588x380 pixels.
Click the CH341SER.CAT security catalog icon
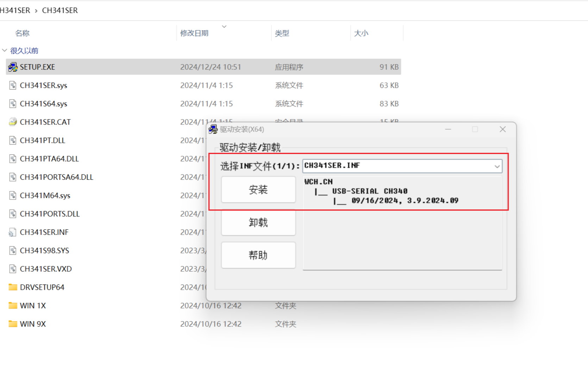(13, 122)
